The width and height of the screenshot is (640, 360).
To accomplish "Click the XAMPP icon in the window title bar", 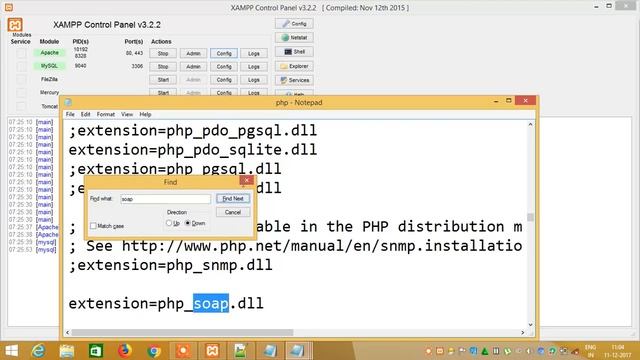I will 9,7.
